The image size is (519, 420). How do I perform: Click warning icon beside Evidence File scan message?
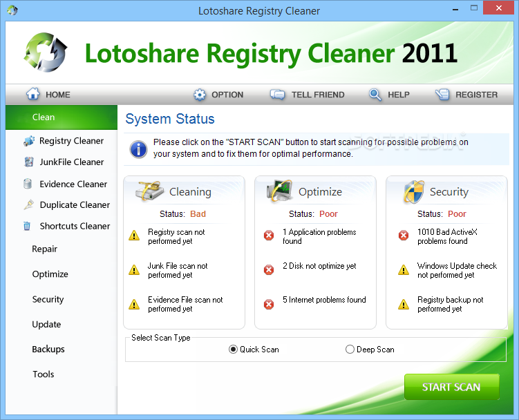click(134, 304)
